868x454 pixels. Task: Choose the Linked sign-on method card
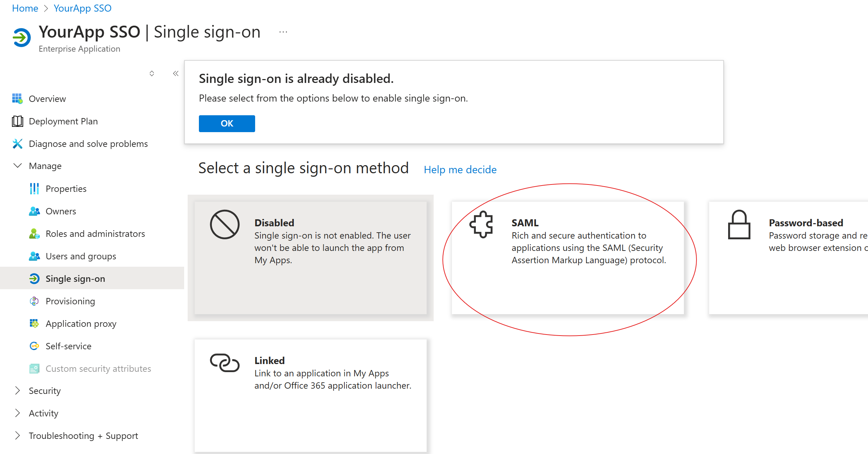[x=311, y=396]
